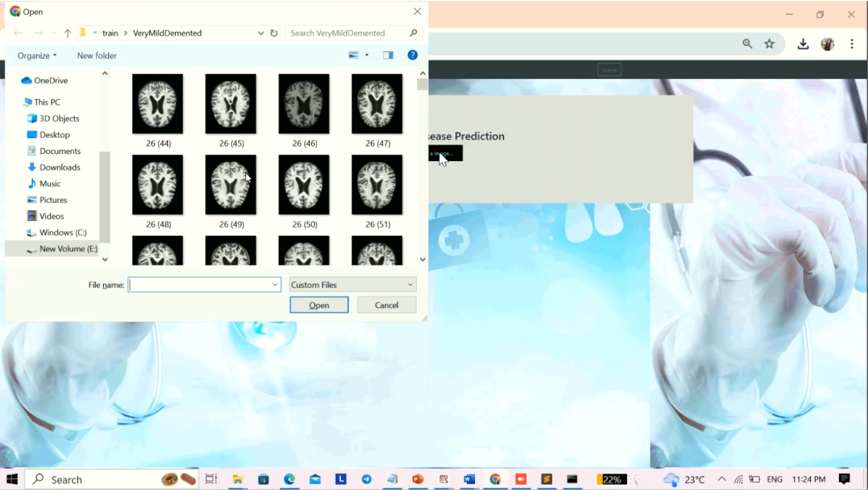Select the brain scan thumbnail 26 (49)
Image resolution: width=868 pixels, height=490 pixels.
[231, 185]
